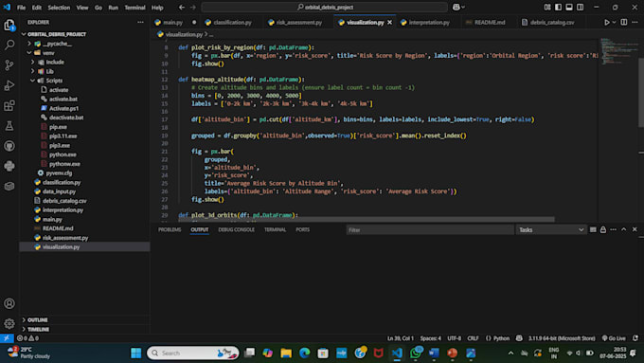Toggle secondary side bar visibility

pos(580,7)
